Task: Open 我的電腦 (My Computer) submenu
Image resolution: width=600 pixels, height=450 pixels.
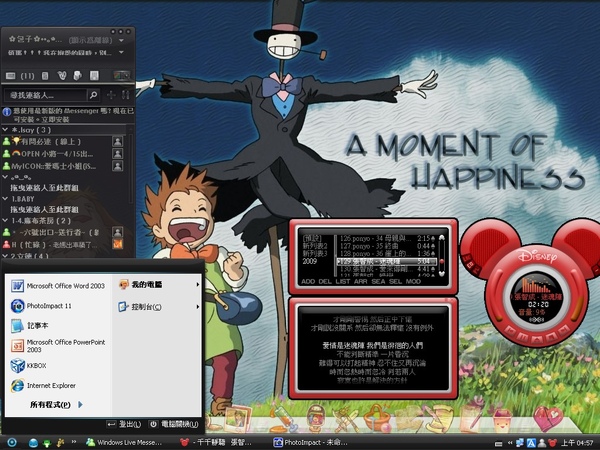Action: (x=159, y=284)
